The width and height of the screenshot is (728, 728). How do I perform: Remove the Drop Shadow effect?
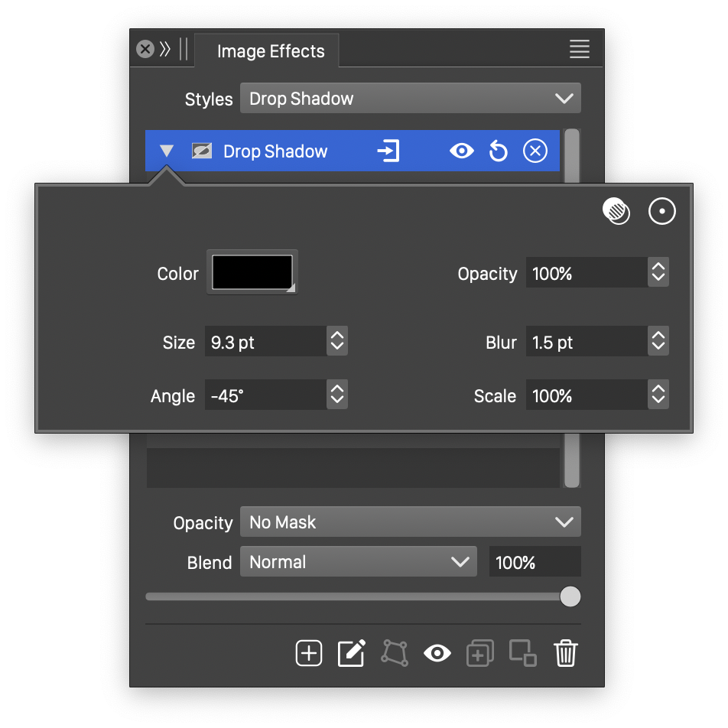pos(535,151)
